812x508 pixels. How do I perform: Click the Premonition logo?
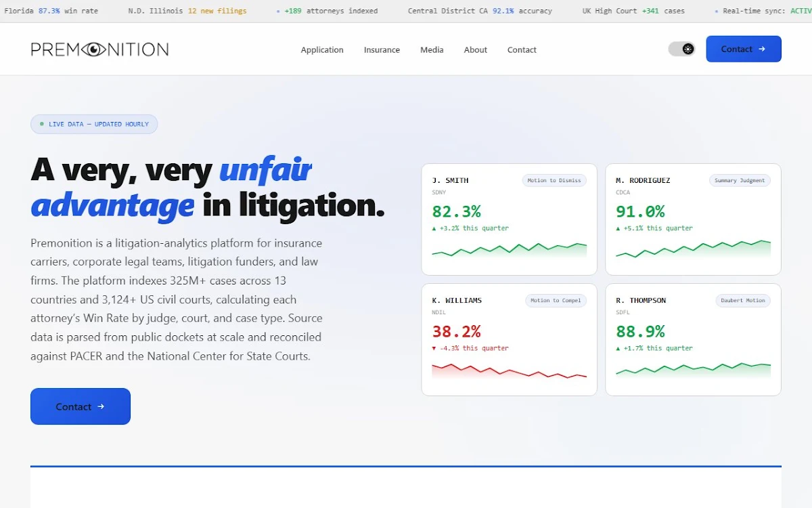(99, 49)
